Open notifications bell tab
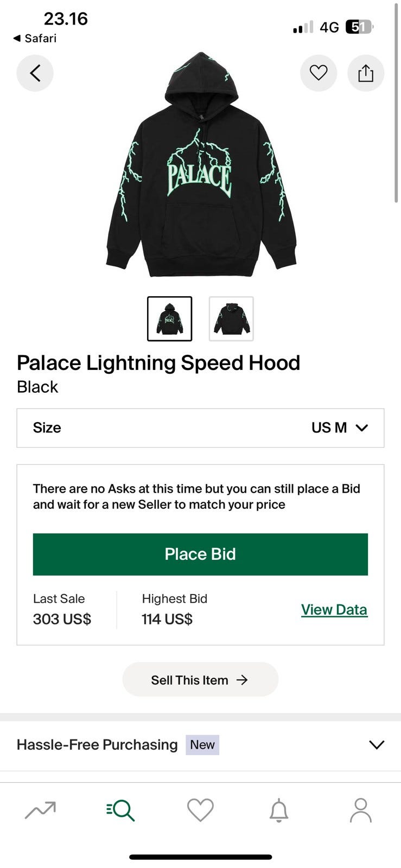 [279, 810]
